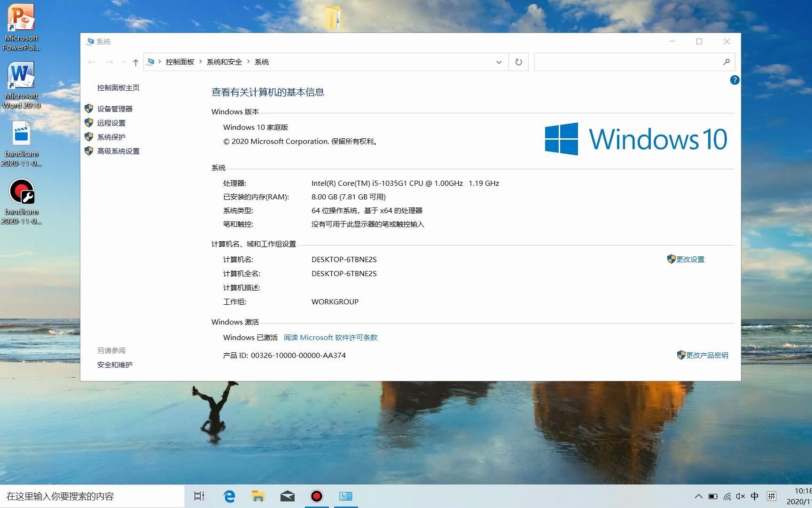Click the shield icon beside 更改产品密钥
The height and width of the screenshot is (508, 812).
681,355
